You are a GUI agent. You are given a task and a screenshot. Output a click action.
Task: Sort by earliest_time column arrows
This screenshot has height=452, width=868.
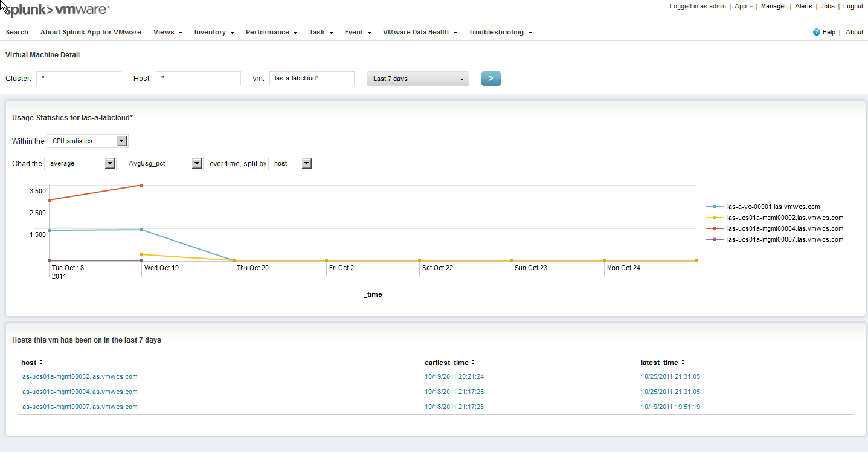pos(474,363)
